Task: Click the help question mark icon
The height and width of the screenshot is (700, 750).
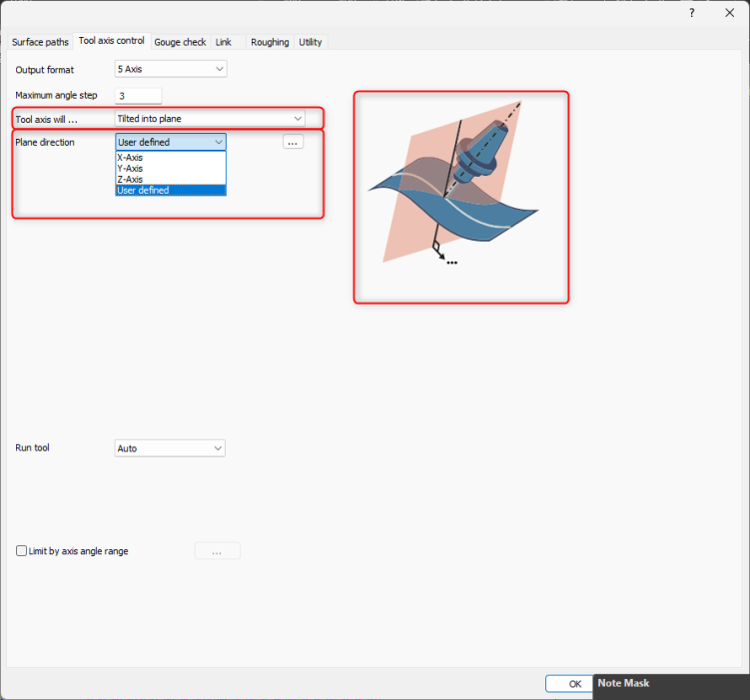Action: (691, 12)
